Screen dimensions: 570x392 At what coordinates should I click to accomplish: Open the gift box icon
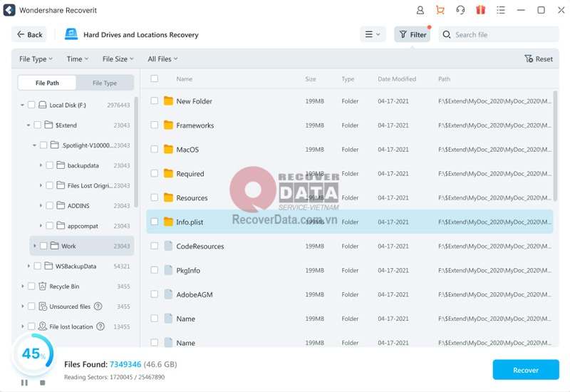point(480,10)
